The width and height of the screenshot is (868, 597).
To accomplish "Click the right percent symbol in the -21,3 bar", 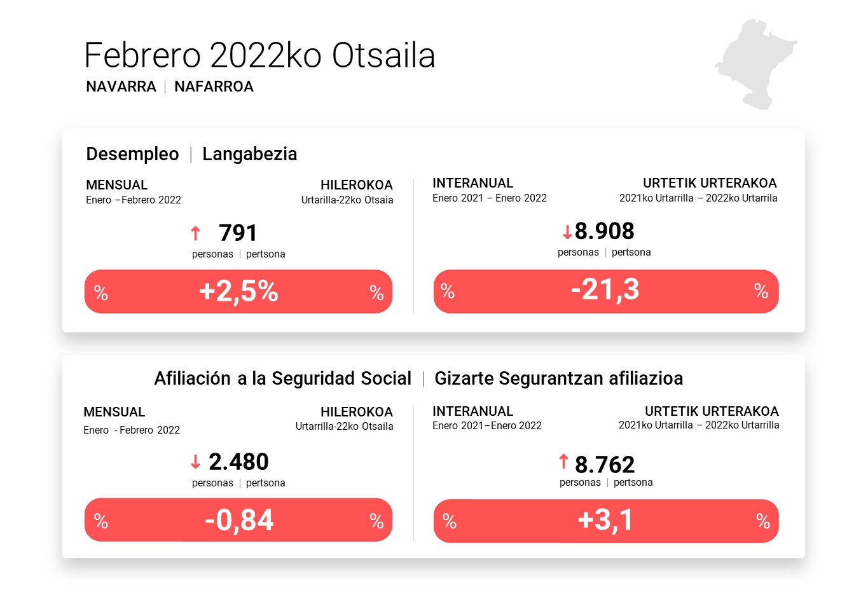I will click(761, 291).
